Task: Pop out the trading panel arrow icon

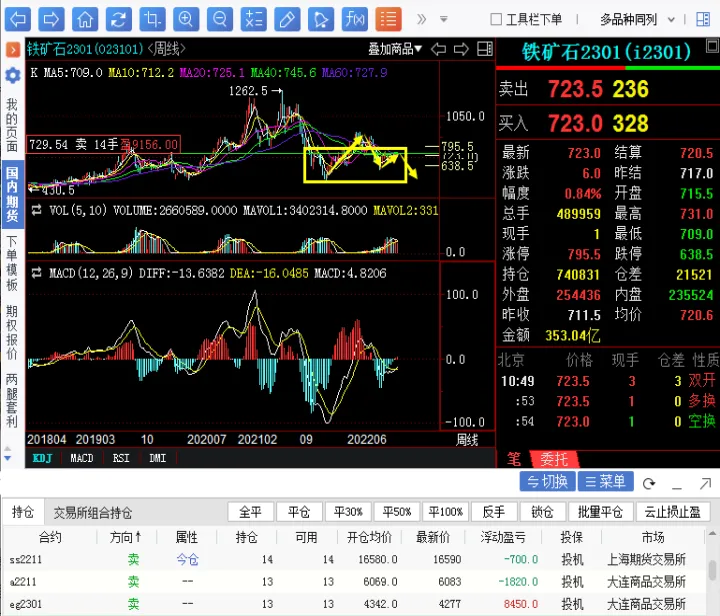Action: tap(705, 483)
